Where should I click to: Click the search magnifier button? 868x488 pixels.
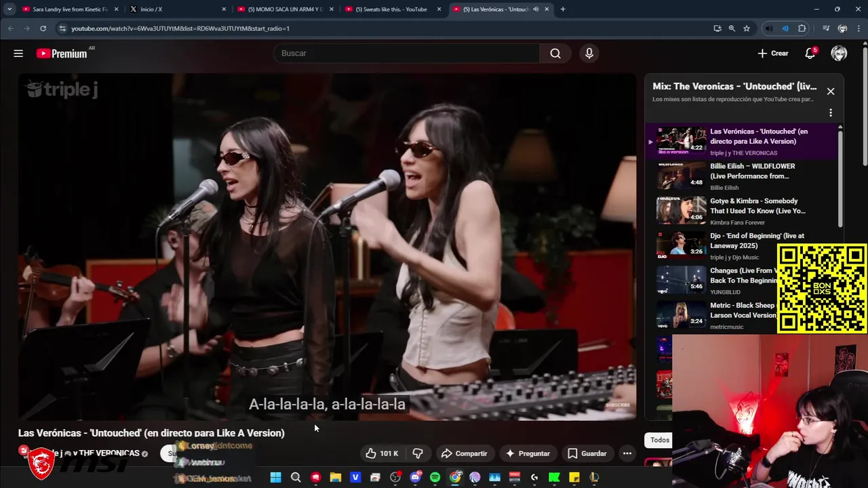click(x=555, y=54)
